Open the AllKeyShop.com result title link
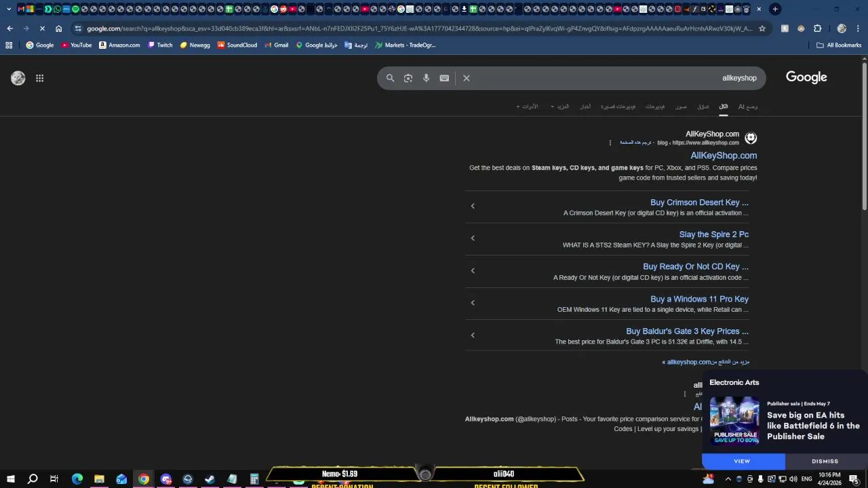The height and width of the screenshot is (488, 868). 724,155
